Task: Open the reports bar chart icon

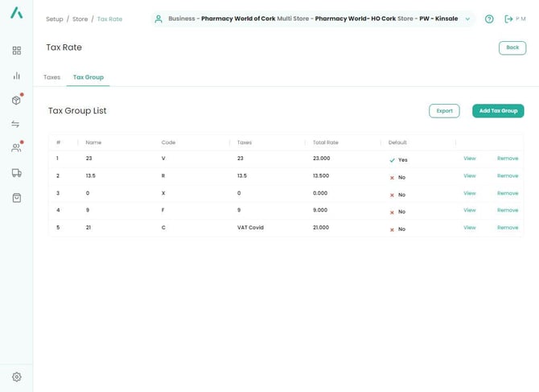Action: (x=16, y=76)
